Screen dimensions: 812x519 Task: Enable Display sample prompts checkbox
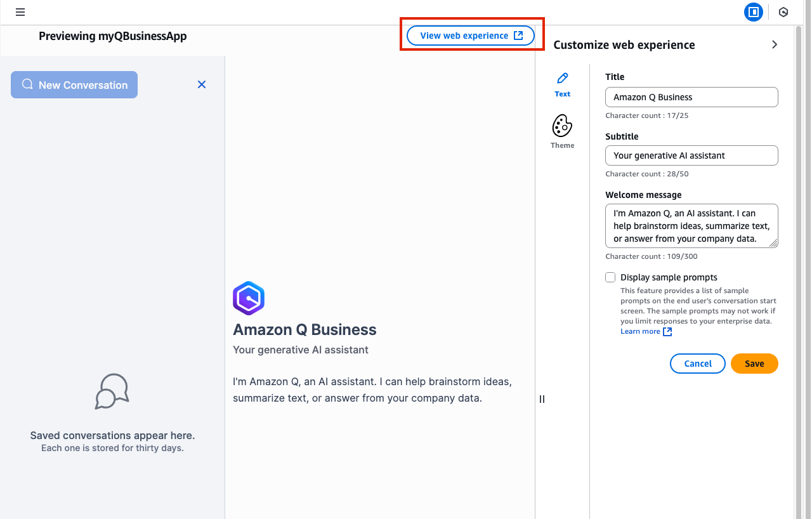point(610,277)
